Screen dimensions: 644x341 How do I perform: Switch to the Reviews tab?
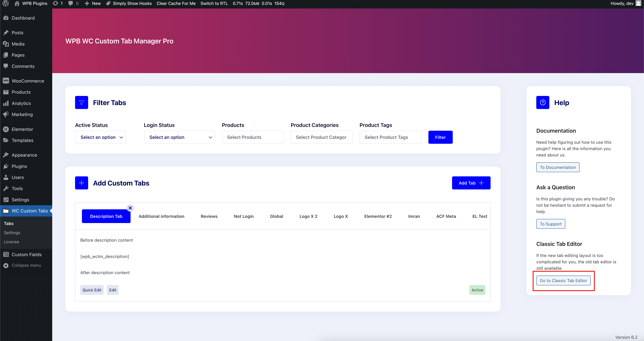point(209,216)
